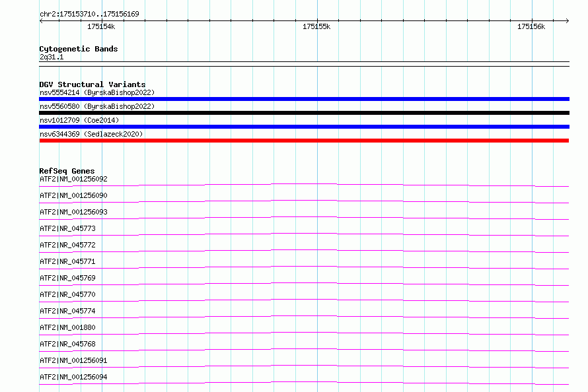Click the right arrowhead of the ruler

(x=567, y=20)
